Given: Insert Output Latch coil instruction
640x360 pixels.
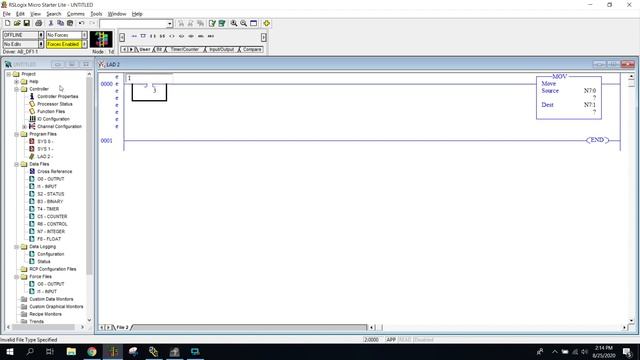Looking at the screenshot, I should pos(182,36).
